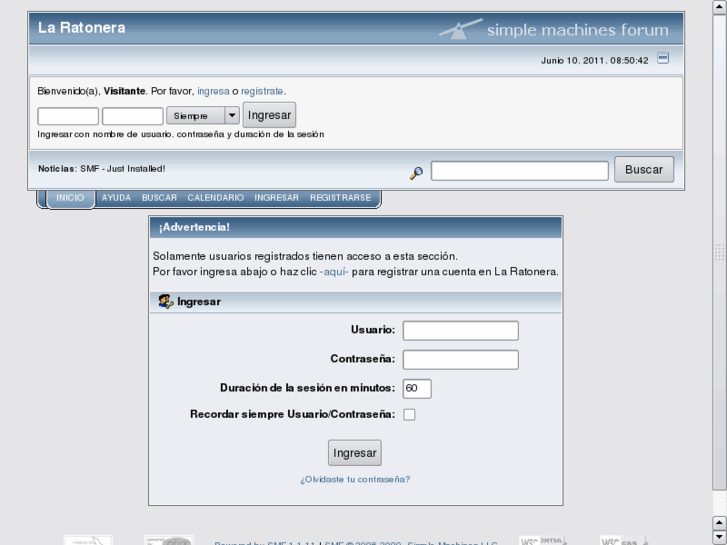Submit the login form Ingresar button
Screen dimensions: 727x545
point(355,453)
